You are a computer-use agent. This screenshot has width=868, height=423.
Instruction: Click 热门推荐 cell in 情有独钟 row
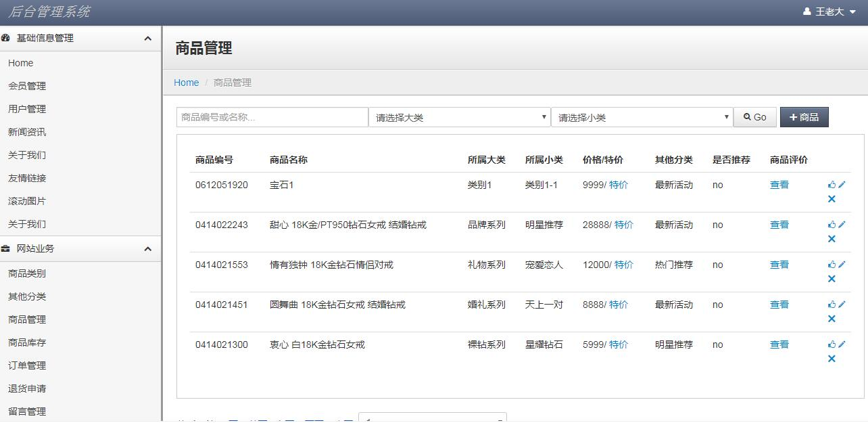pos(674,265)
